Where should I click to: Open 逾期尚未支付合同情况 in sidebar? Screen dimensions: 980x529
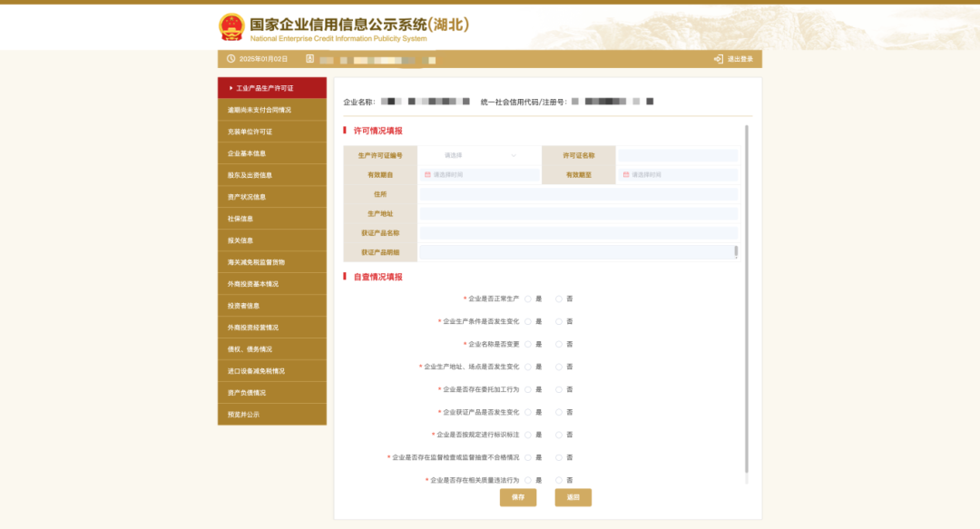[272, 110]
